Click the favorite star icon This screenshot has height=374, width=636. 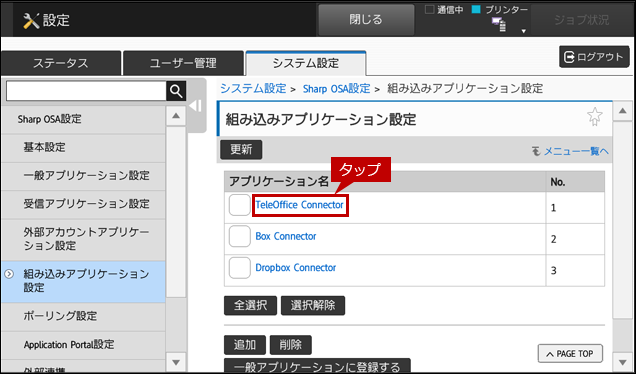pyautogui.click(x=595, y=117)
